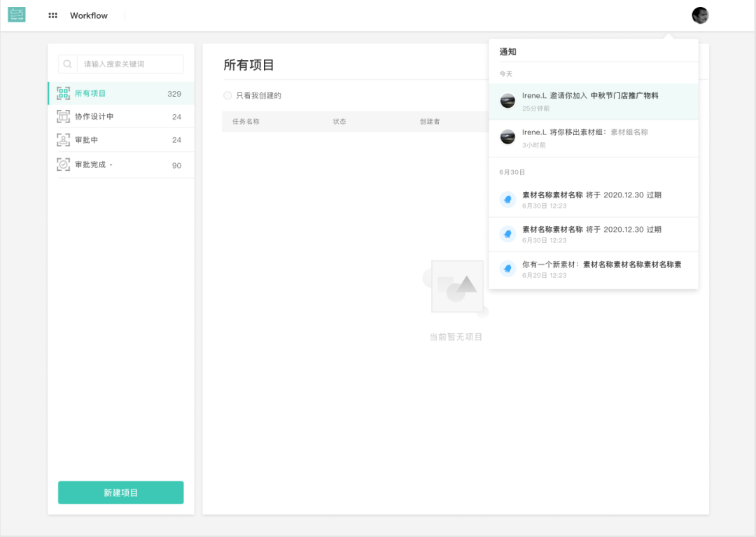
Task: Click the 329 count next to 所有项目
Action: 174,94
